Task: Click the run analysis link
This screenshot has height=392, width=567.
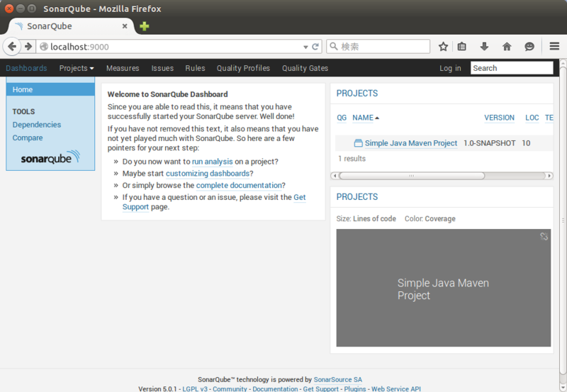Action: pos(212,162)
